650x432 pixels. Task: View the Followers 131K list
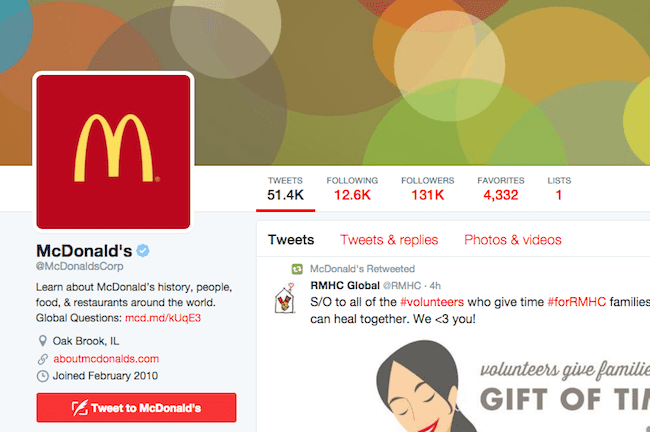427,189
